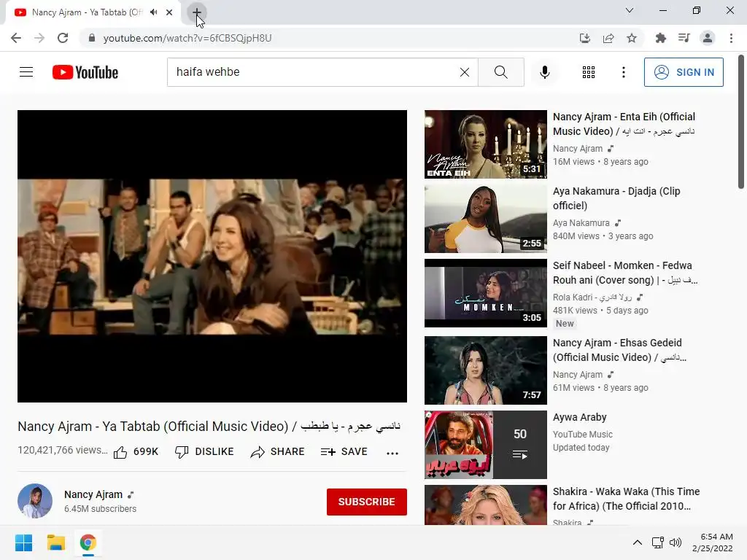The image size is (747, 560).
Task: Open Shakira Waka Waka thumbnail
Action: click(x=485, y=505)
